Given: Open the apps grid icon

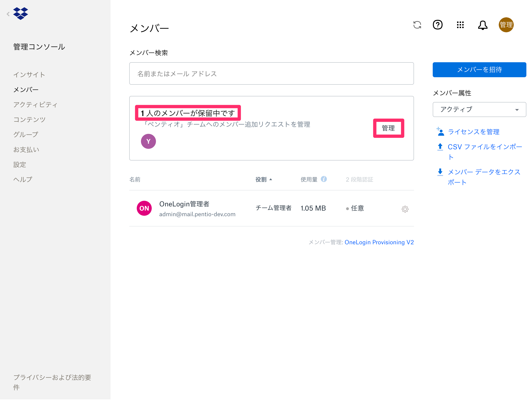Looking at the screenshot, I should 460,25.
